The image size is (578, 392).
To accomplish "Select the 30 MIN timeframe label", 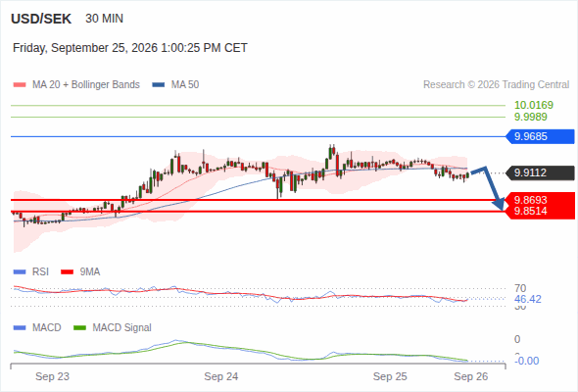I will [104, 19].
